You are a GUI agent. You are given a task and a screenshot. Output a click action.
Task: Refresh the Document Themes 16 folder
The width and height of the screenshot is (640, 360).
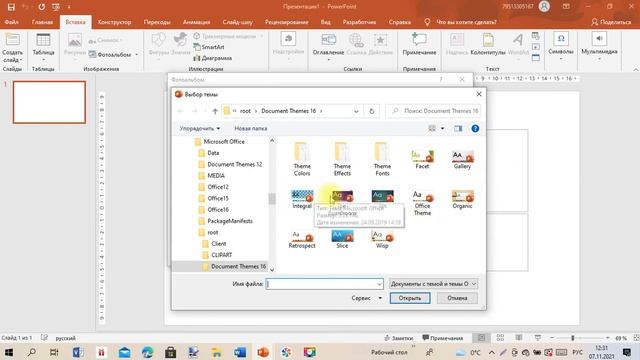coord(371,111)
